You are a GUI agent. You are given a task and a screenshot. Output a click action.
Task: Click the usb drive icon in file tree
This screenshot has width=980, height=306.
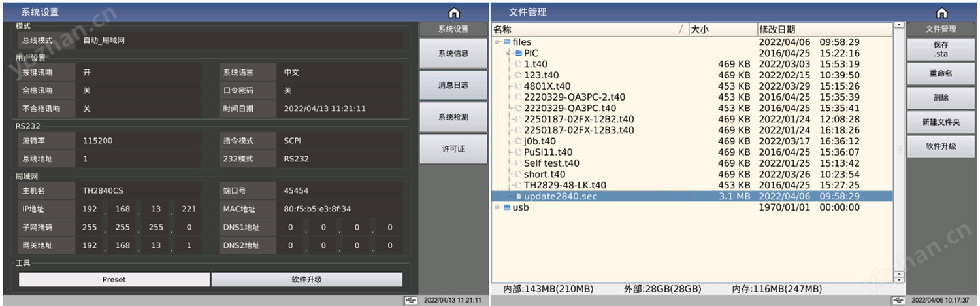pos(507,207)
